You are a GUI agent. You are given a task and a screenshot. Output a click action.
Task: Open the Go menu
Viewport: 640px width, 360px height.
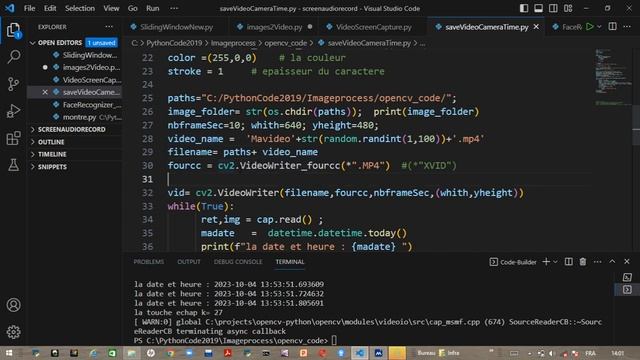click(x=133, y=8)
